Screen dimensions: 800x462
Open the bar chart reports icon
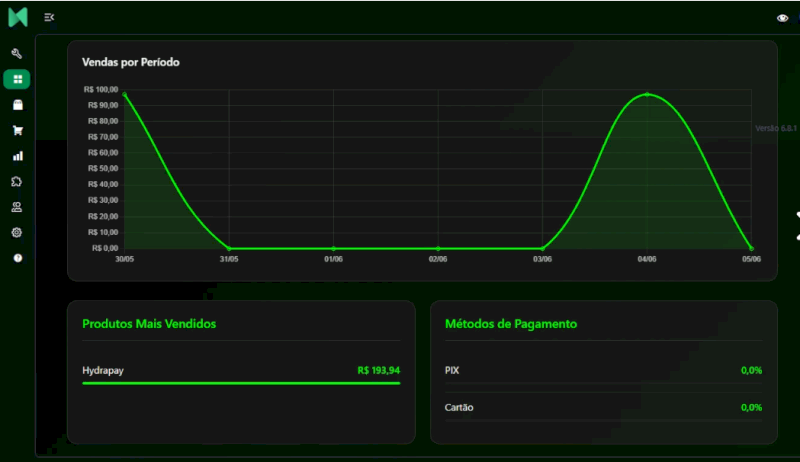pos(17,156)
